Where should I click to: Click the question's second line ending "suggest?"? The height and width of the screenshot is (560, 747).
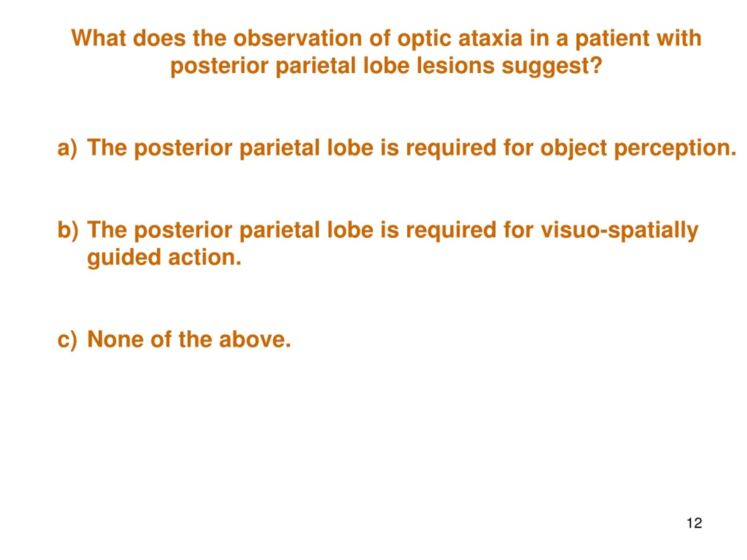pos(386,66)
